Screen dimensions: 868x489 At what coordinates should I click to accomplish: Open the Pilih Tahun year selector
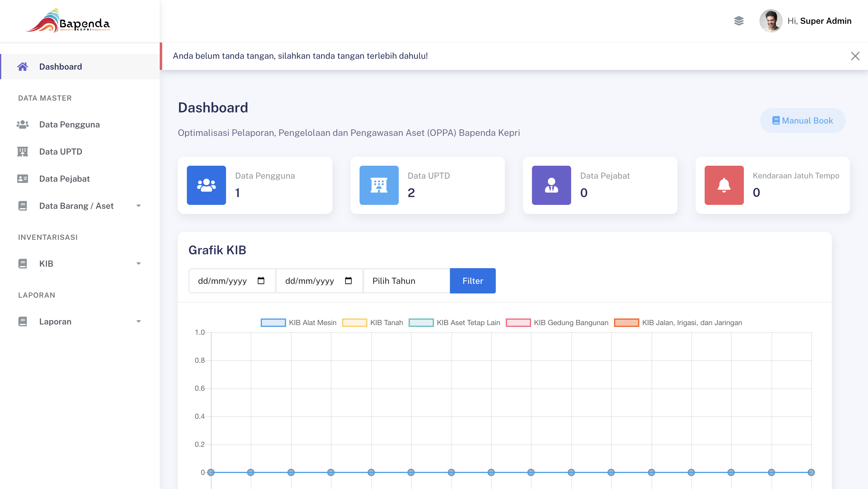pos(406,281)
